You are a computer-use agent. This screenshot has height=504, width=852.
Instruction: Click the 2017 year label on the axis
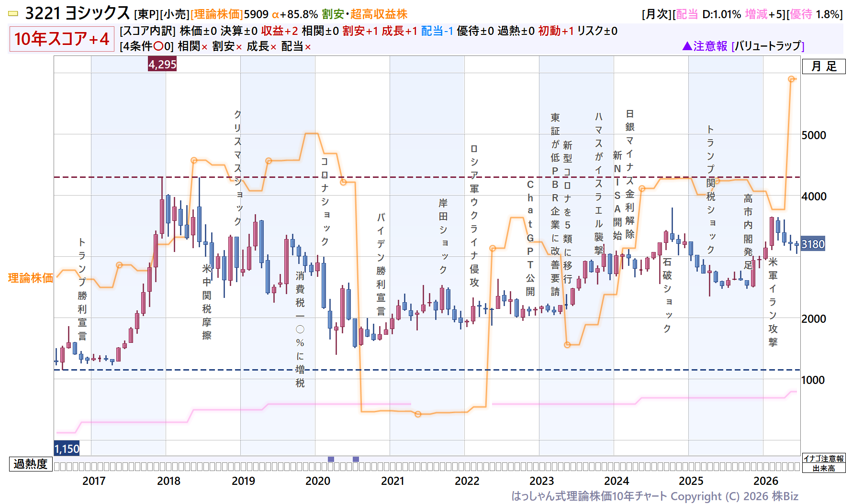coord(94,481)
